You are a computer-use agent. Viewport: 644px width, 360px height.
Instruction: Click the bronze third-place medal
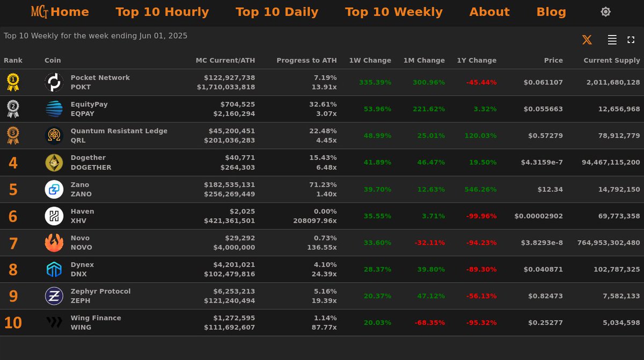13,136
